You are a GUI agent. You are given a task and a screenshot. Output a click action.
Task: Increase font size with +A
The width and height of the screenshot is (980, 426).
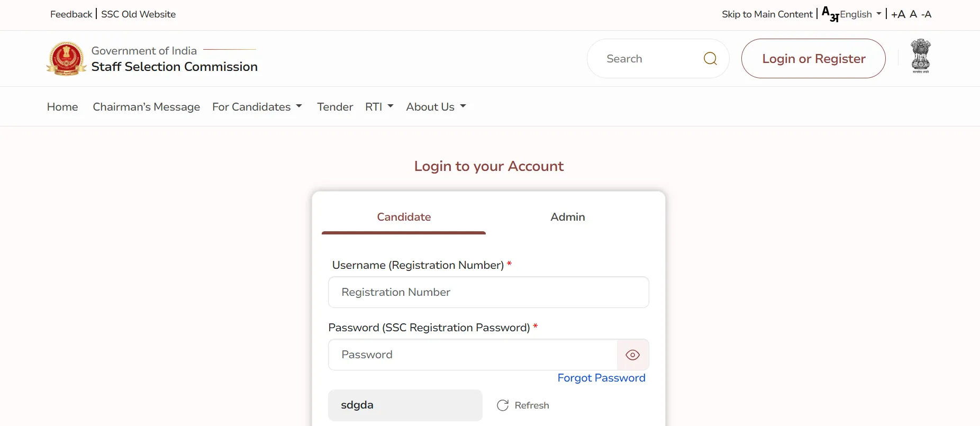coord(898,14)
